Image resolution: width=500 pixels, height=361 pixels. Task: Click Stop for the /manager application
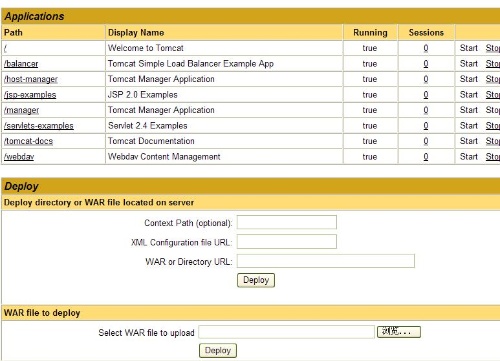coord(493,110)
